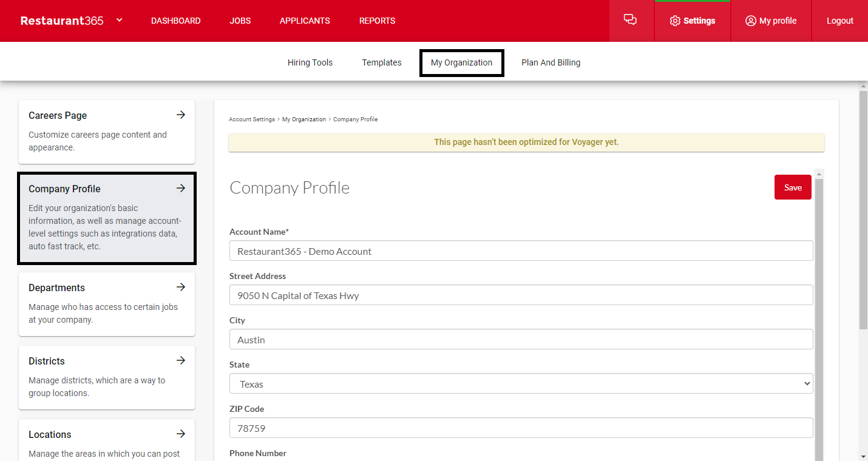
Task: Expand the Restaurant365 account chevron
Action: [x=120, y=20]
